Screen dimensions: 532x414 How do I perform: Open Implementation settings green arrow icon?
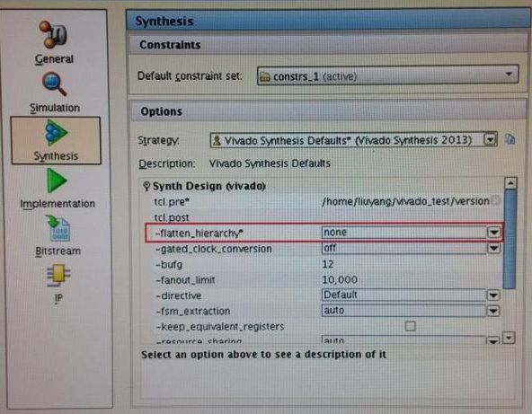click(x=57, y=181)
